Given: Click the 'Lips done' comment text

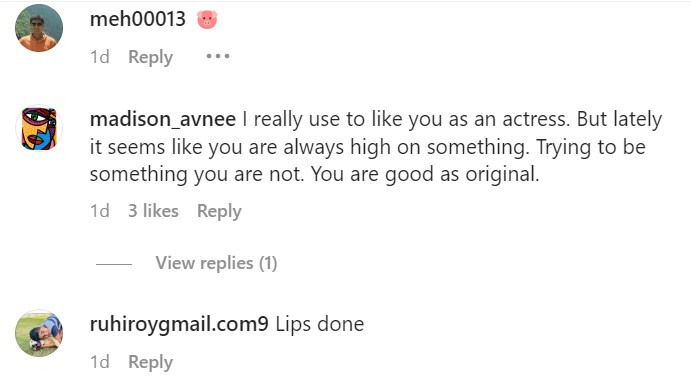Looking at the screenshot, I should (319, 324).
